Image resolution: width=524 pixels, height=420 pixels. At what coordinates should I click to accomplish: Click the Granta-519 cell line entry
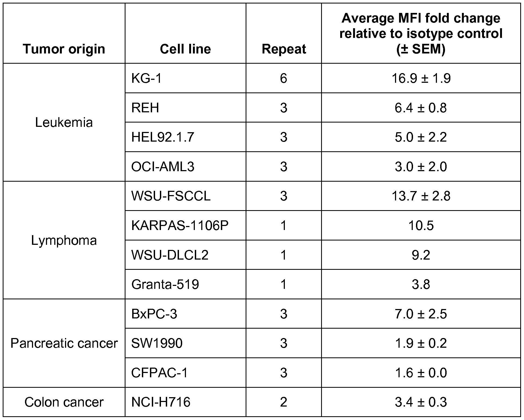tap(165, 284)
